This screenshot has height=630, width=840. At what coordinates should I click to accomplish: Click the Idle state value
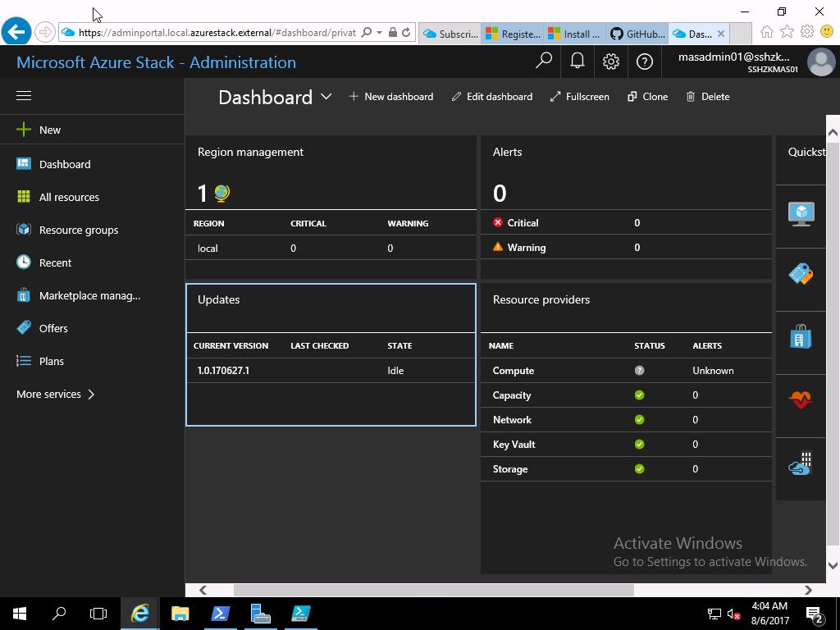[395, 370]
